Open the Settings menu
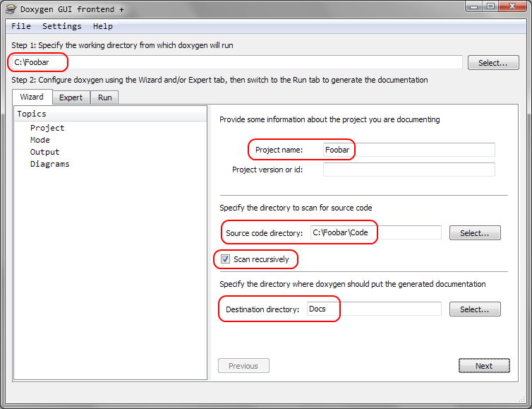Image resolution: width=532 pixels, height=409 pixels. [62, 26]
